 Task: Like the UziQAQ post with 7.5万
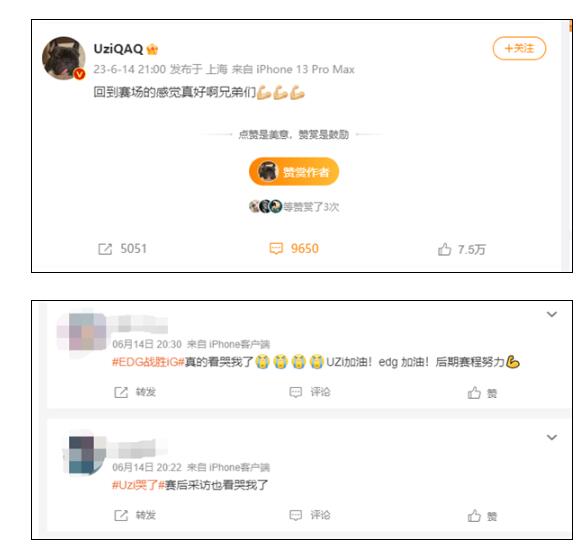point(444,249)
